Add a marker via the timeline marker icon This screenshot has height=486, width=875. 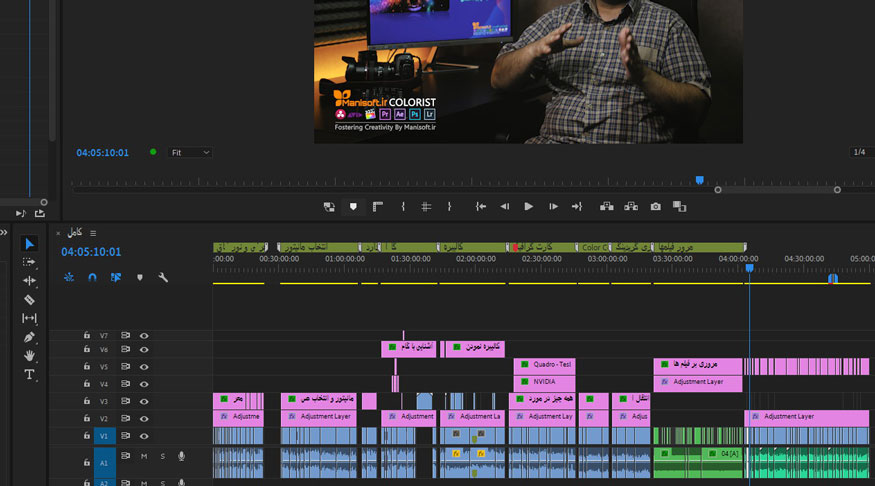click(140, 277)
